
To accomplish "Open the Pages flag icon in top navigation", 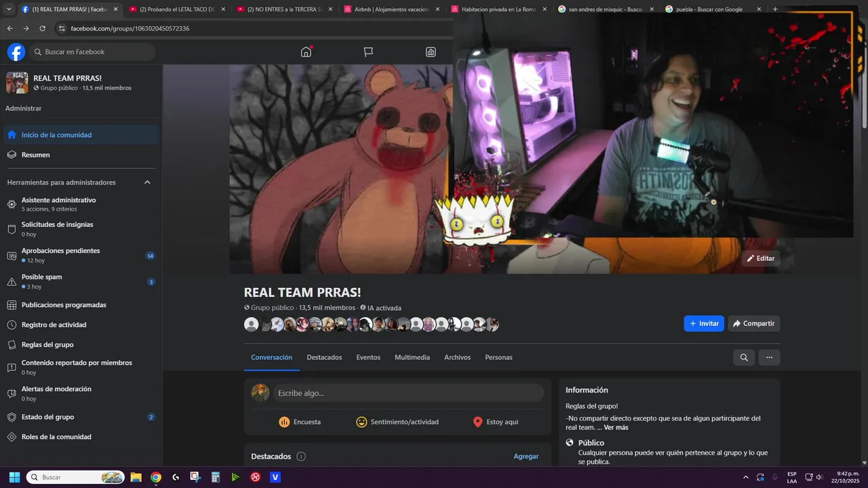I will coord(368,52).
